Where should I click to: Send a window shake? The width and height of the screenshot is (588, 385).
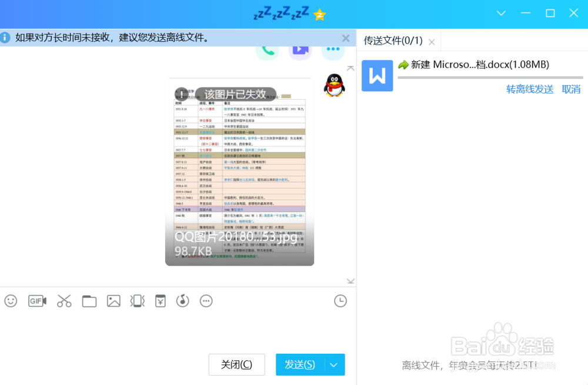[x=137, y=301]
